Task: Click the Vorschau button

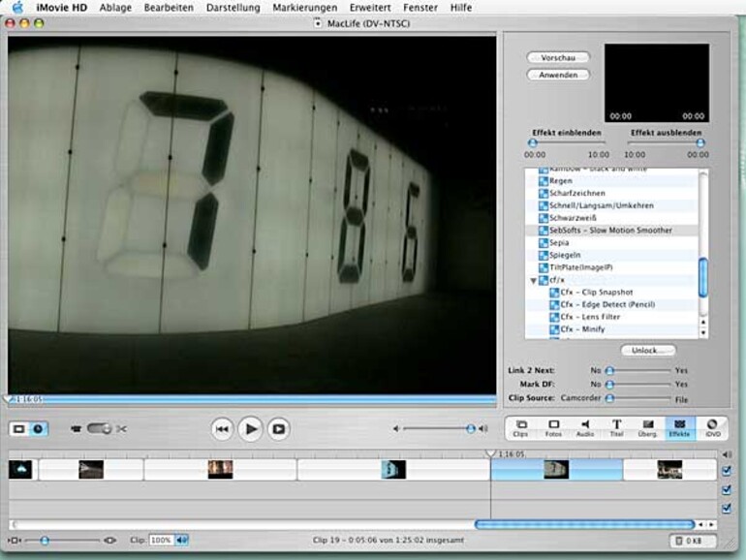Action: [558, 57]
